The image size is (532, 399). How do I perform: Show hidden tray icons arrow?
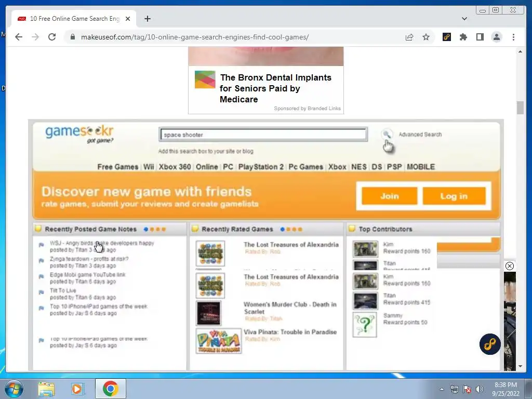pyautogui.click(x=442, y=389)
